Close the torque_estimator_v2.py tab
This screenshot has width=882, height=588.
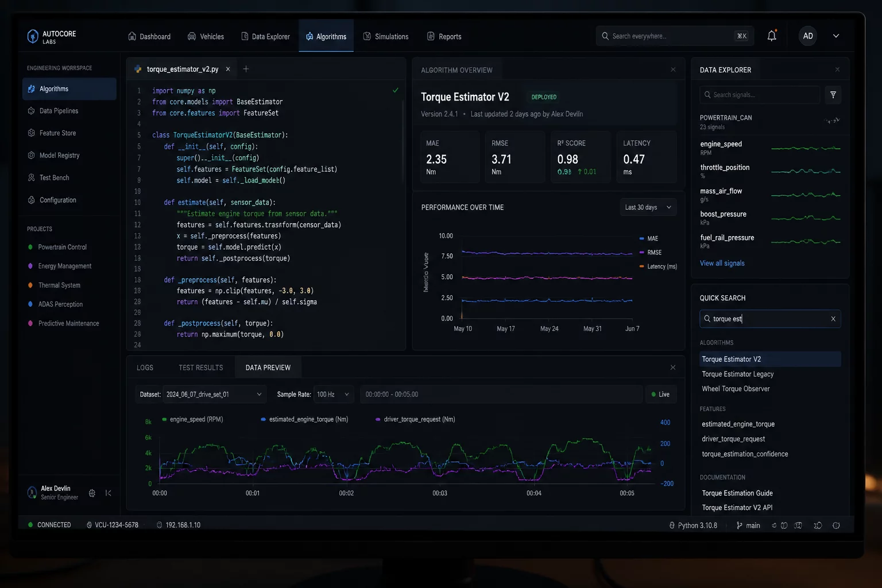coord(228,69)
